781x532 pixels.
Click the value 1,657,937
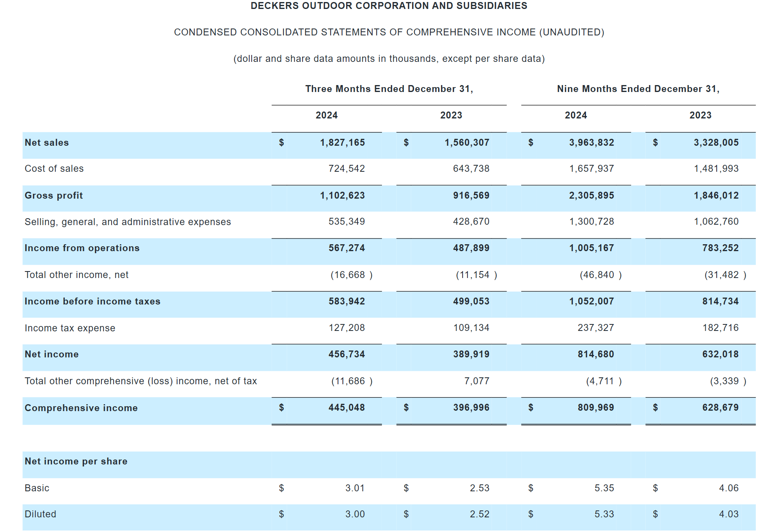click(592, 169)
